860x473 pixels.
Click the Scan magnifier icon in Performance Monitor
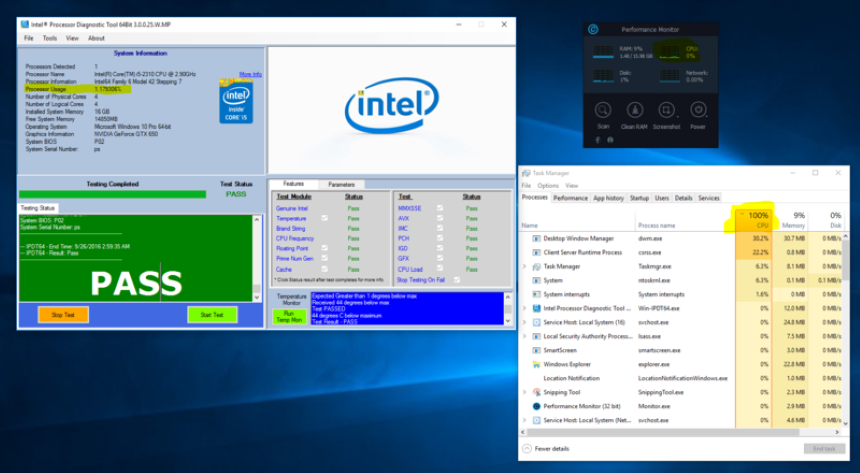(603, 110)
